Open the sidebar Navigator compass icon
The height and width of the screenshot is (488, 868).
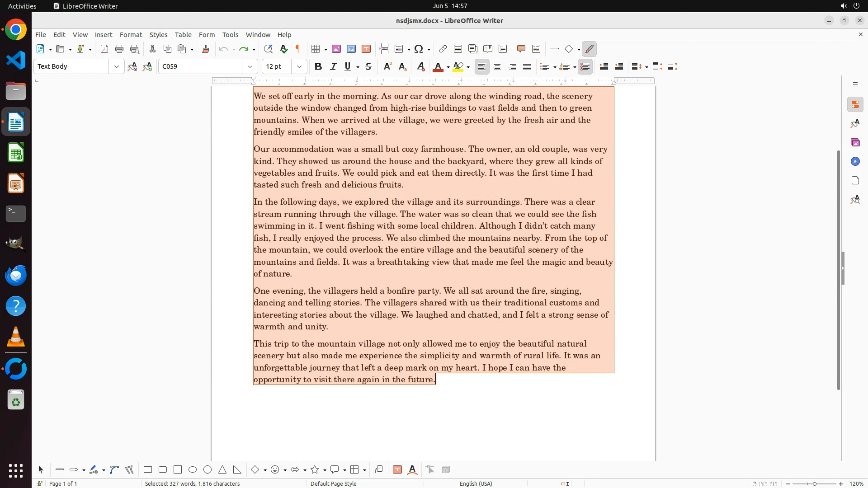point(855,162)
